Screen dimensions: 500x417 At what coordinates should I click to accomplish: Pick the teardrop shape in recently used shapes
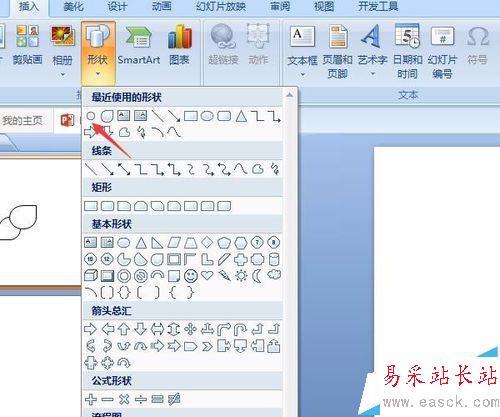pyautogui.click(x=107, y=116)
